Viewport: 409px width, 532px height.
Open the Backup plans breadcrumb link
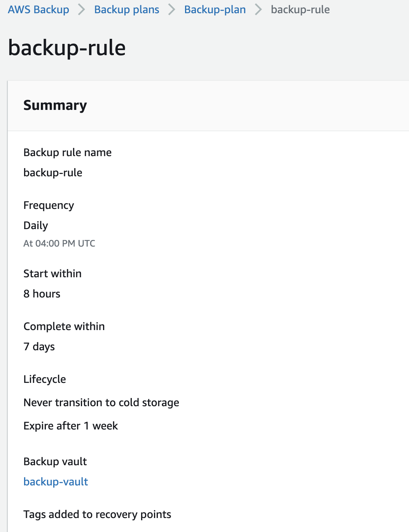pyautogui.click(x=127, y=10)
